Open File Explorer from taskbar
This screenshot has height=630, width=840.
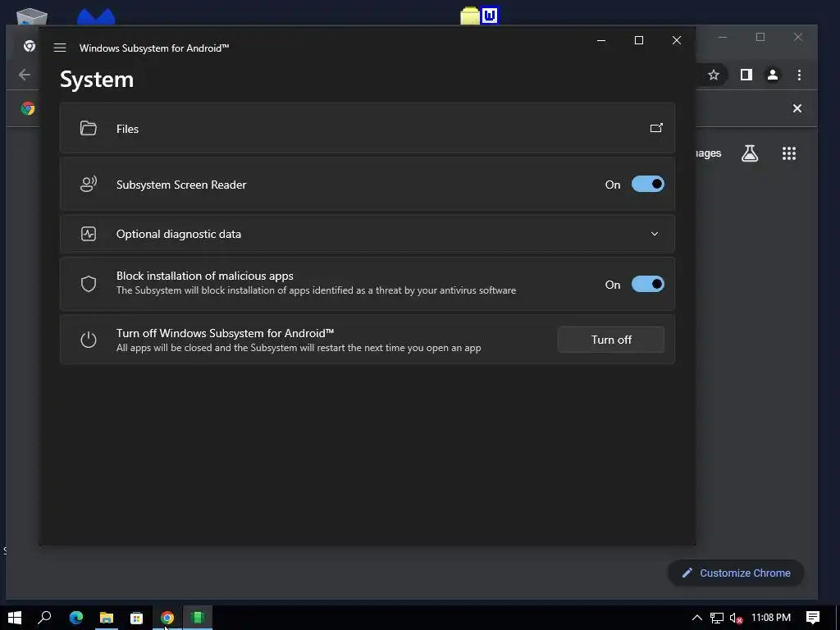(x=107, y=618)
